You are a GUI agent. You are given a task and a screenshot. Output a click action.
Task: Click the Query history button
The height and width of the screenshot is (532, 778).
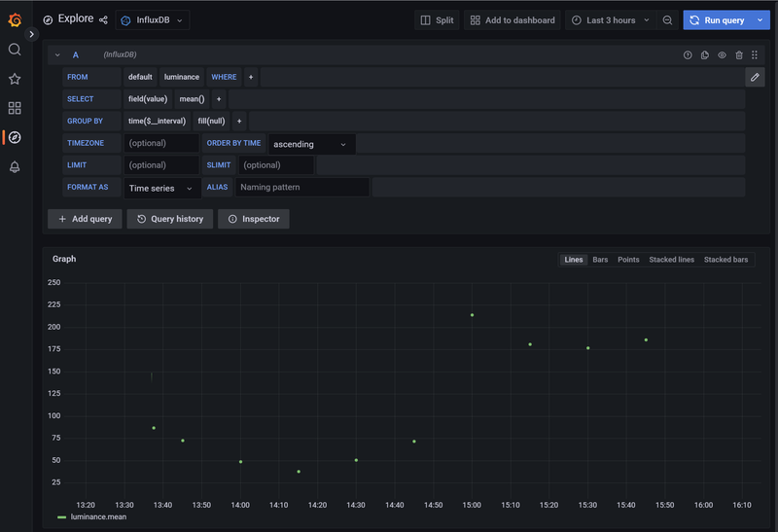[170, 219]
